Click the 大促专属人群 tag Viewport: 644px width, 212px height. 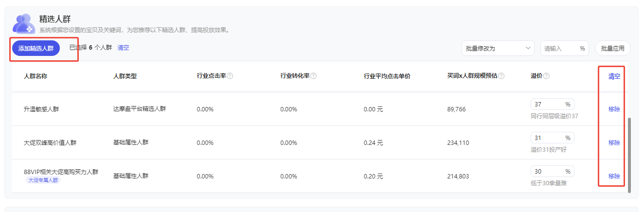coord(43,180)
